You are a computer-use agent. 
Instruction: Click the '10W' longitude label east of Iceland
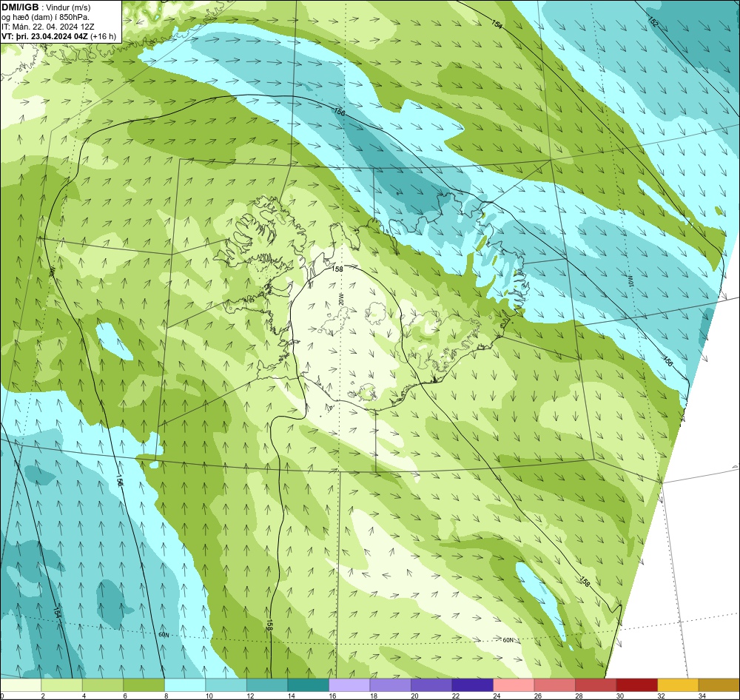click(630, 280)
